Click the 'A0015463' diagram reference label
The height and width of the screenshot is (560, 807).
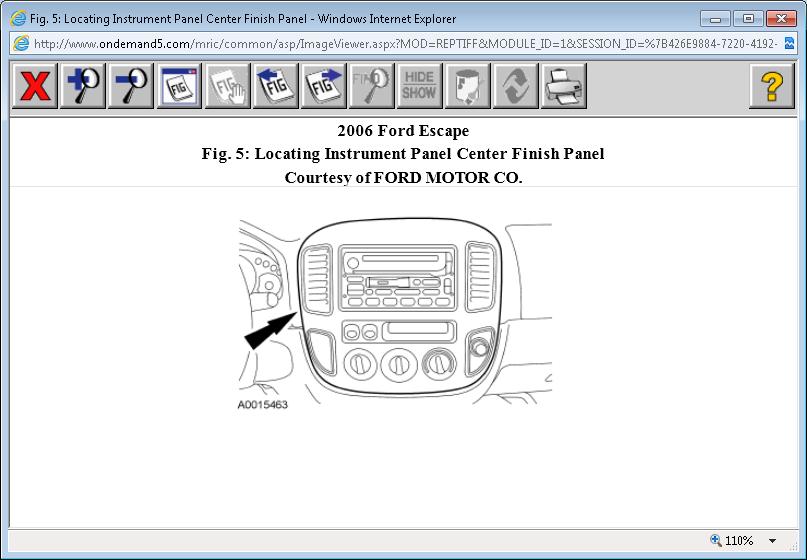tap(262, 405)
